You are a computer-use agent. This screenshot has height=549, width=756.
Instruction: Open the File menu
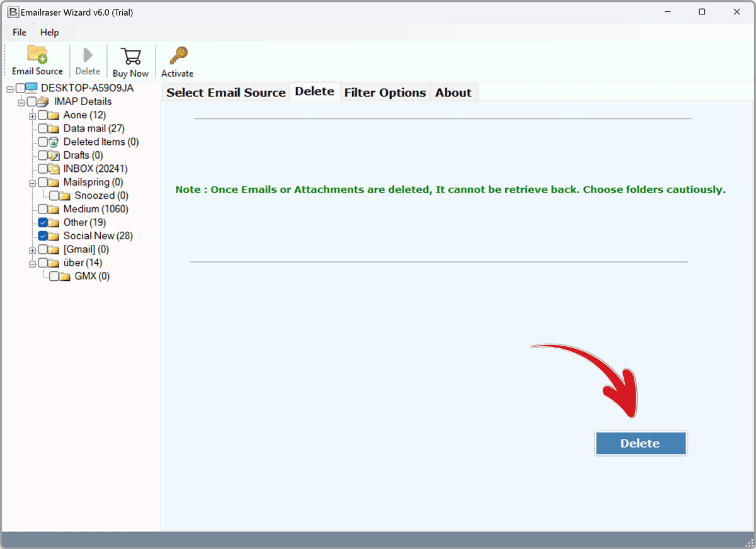pos(20,32)
